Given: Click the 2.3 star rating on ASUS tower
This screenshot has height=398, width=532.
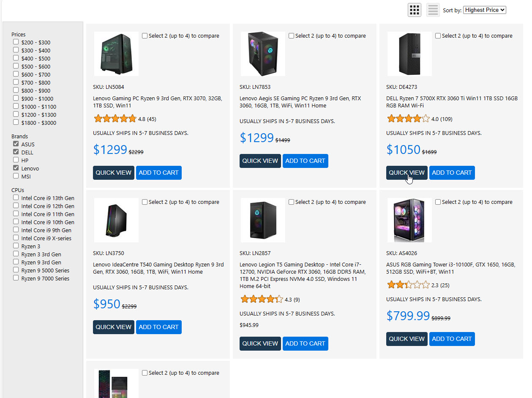Looking at the screenshot, I should point(408,285).
